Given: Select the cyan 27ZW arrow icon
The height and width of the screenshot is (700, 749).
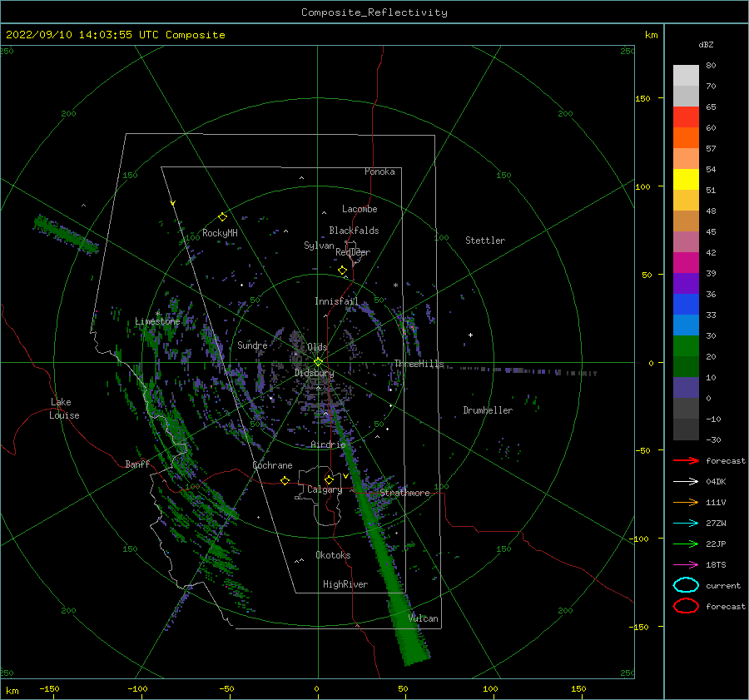Looking at the screenshot, I should tap(686, 524).
